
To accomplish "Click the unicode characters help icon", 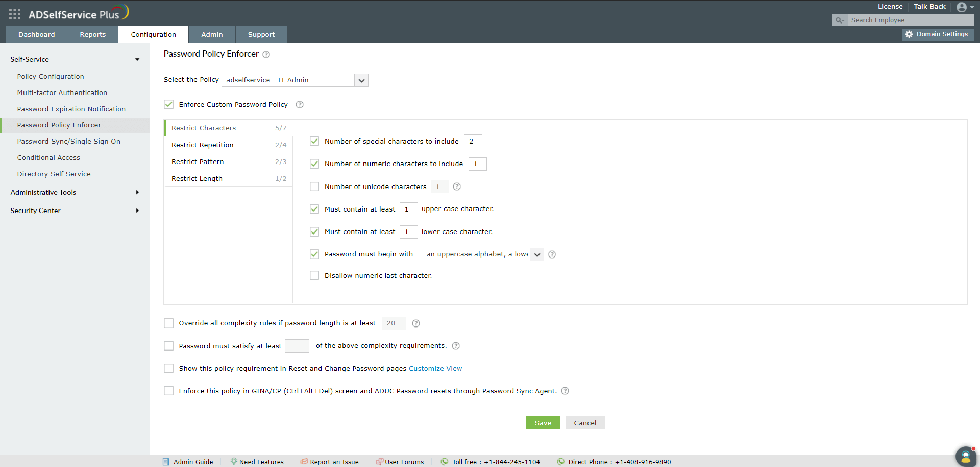I will click(x=457, y=186).
